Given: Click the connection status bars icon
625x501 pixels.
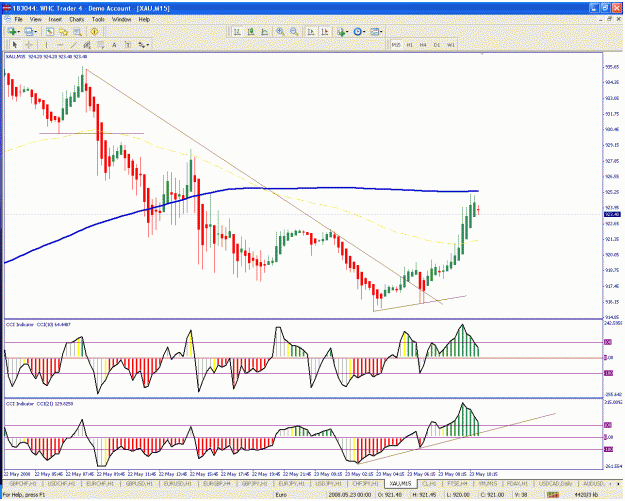Looking at the screenshot, I should (553, 495).
